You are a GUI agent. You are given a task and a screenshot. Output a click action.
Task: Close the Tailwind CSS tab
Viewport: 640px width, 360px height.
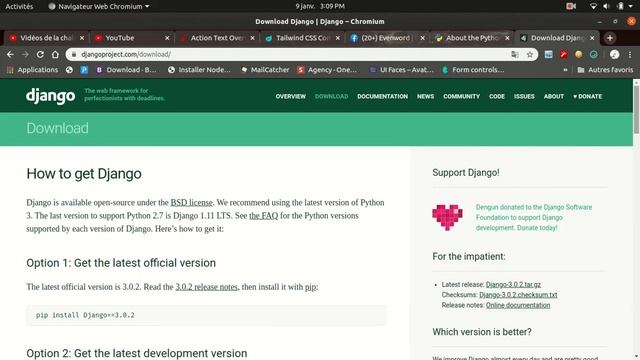tap(338, 38)
